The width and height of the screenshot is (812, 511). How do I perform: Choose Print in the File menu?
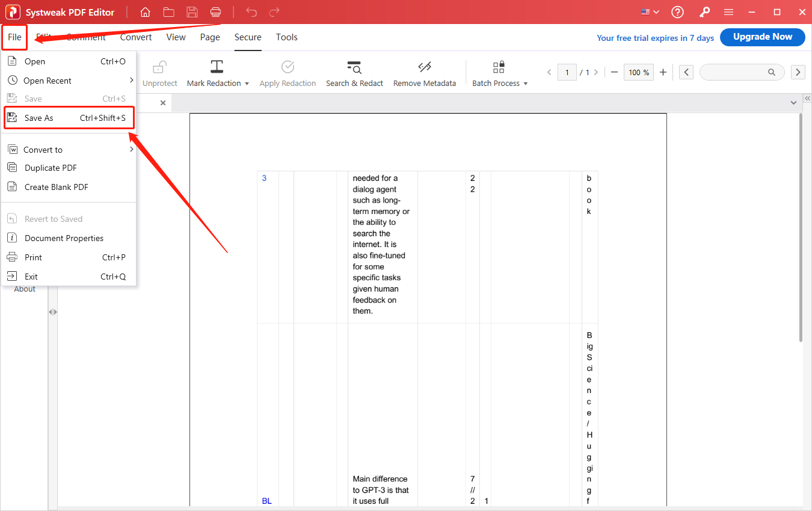point(69,257)
